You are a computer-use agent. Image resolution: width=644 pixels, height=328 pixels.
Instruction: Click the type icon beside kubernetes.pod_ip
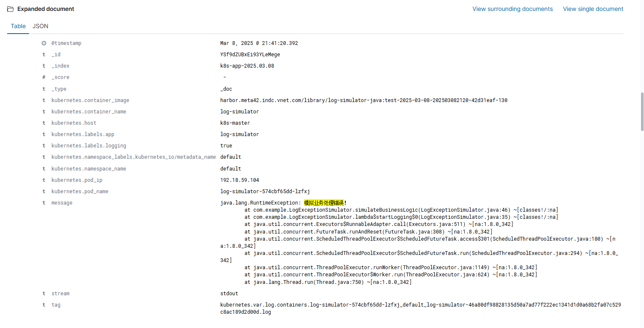point(44,180)
